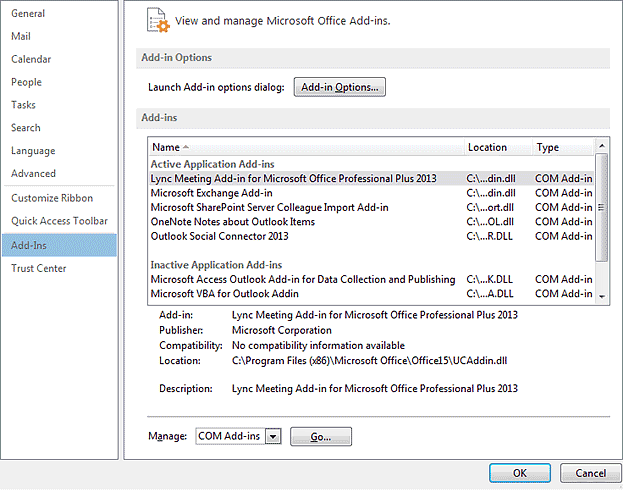
Task: Select Microsoft VBA for Outlook Addin
Action: 371,294
